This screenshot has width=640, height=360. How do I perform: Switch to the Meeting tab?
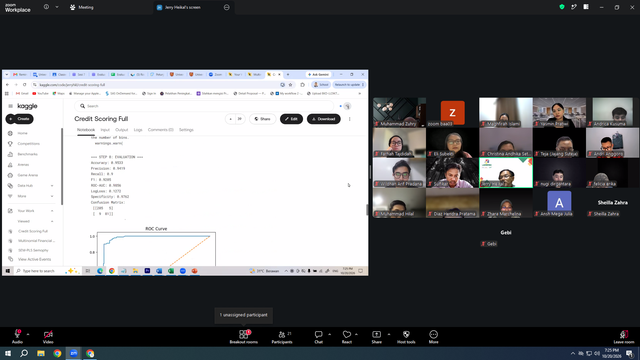pyautogui.click(x=82, y=7)
